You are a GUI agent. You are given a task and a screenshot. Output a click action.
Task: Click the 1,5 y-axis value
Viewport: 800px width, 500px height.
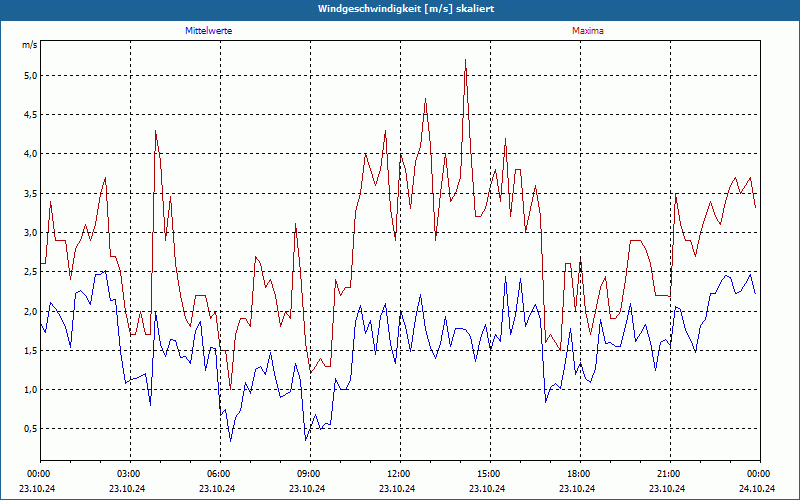point(31,351)
